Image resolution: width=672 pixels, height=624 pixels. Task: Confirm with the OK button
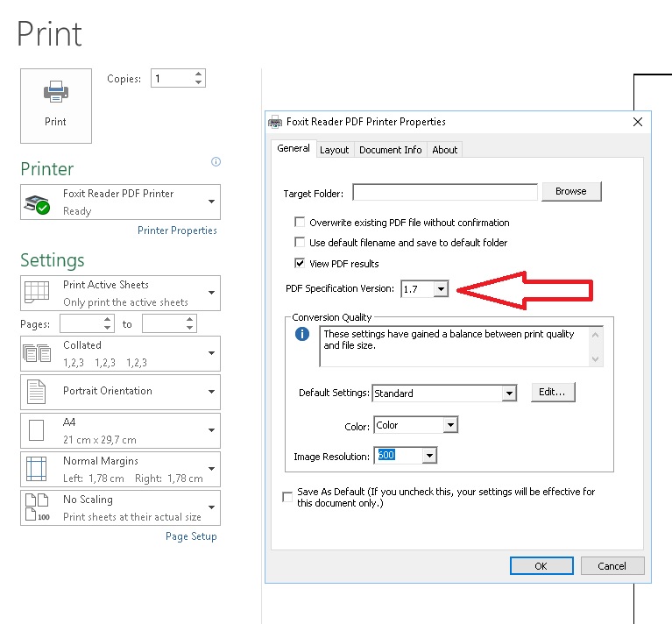[x=541, y=565]
